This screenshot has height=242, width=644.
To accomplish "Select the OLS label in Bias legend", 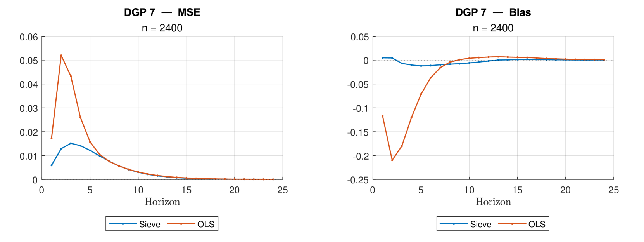I will tap(537, 224).
